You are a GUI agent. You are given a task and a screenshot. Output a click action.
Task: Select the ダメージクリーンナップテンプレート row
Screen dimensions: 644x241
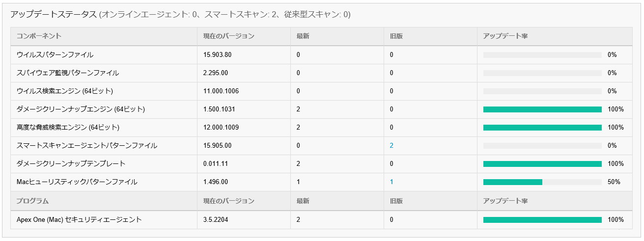click(71, 164)
